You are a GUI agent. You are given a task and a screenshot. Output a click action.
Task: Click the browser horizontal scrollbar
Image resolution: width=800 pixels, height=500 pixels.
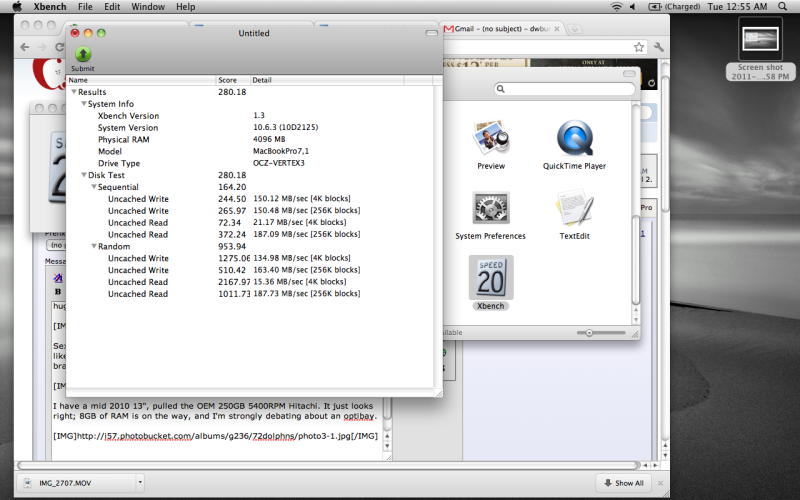click(328, 465)
